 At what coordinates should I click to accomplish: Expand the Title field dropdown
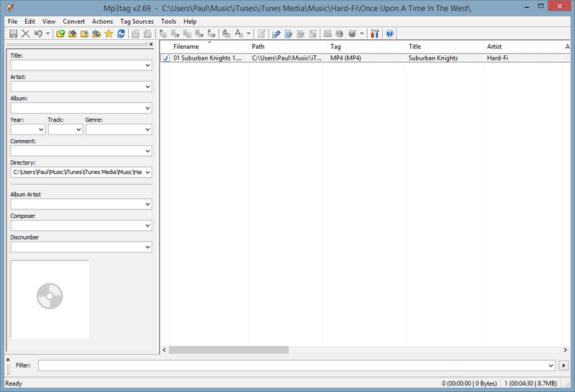pyautogui.click(x=148, y=65)
